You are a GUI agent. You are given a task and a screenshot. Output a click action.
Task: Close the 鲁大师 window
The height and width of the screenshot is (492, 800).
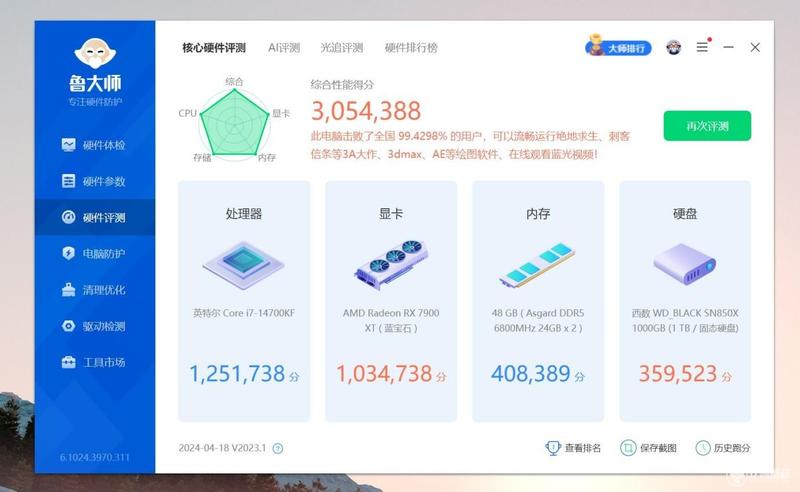pyautogui.click(x=755, y=47)
